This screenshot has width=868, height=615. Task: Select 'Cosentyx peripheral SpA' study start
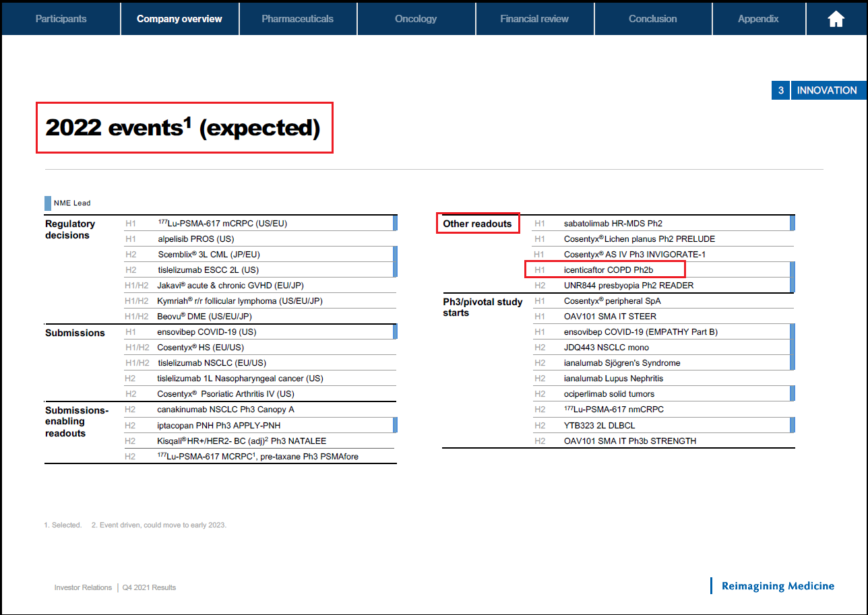tap(663, 300)
